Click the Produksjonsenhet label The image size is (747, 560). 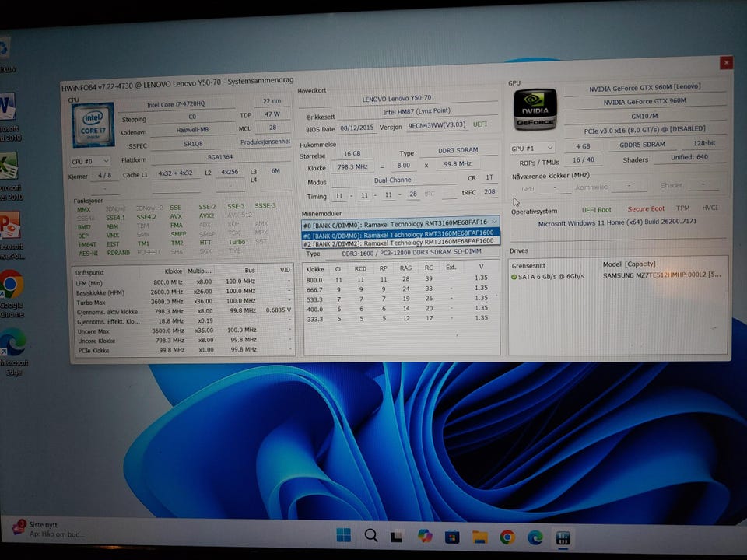265,142
